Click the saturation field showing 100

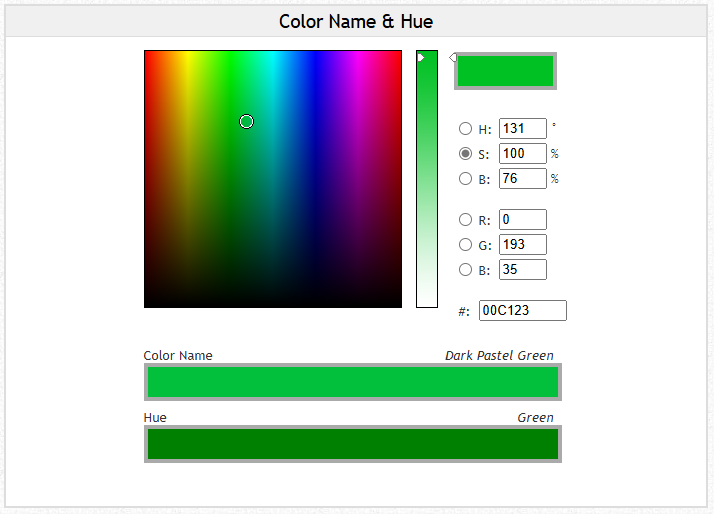pyautogui.click(x=522, y=154)
